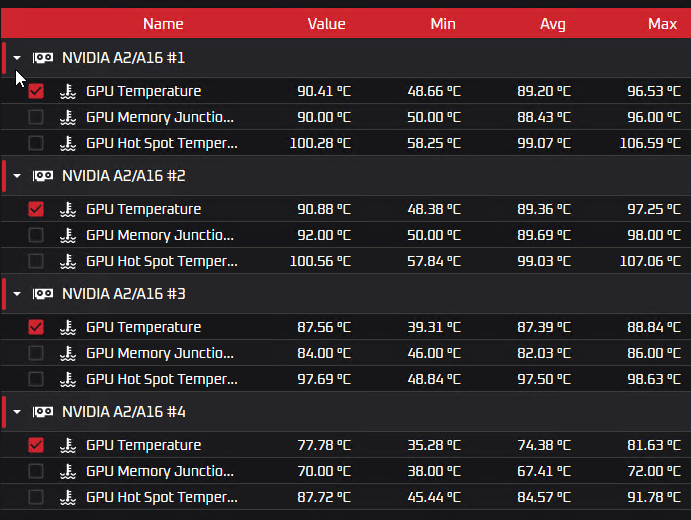Click the GPU card icon beside NVIDIA A2/A16 #4
691x520 pixels.
tap(43, 412)
